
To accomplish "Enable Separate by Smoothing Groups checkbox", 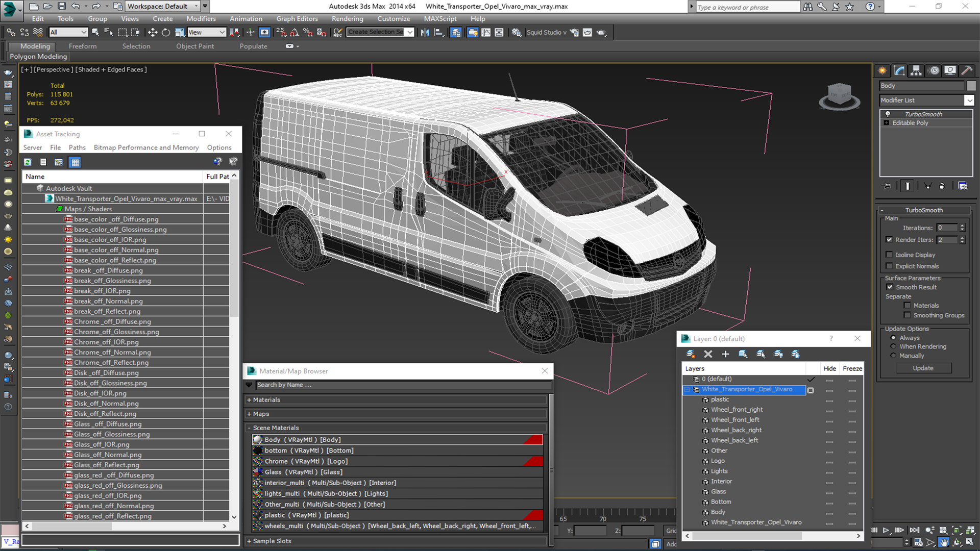I will click(x=907, y=315).
